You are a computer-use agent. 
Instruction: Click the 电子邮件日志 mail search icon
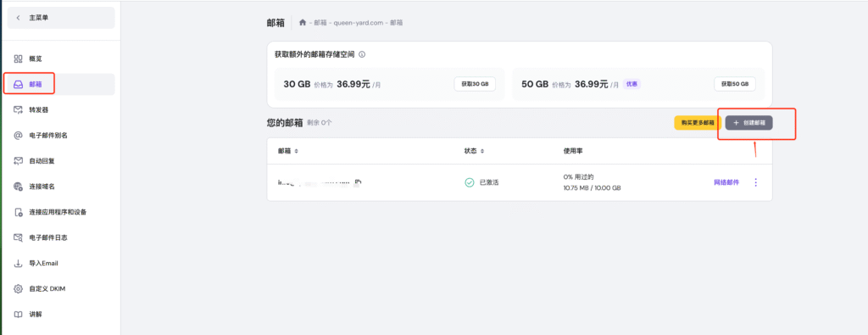point(19,237)
